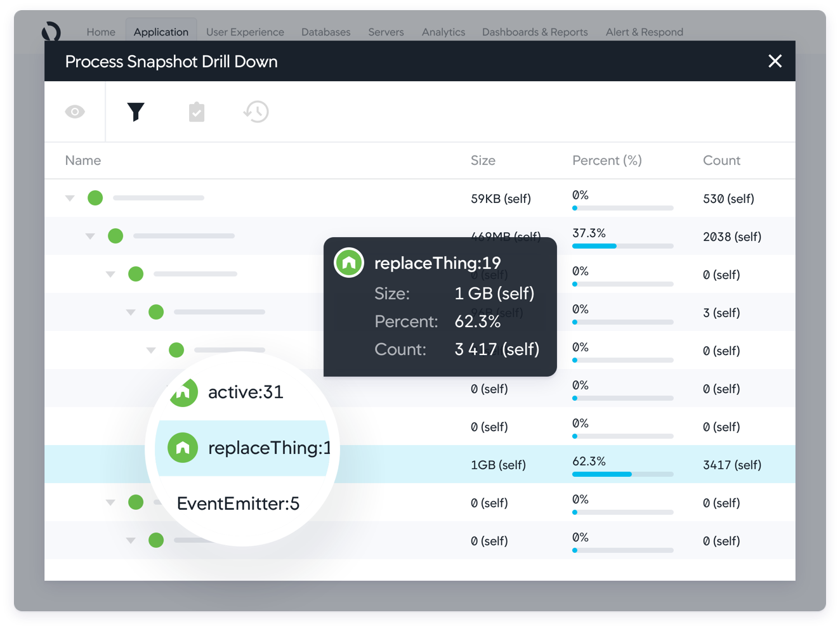Click the 1GB (self) size cell
This screenshot has height=629, width=840.
pyautogui.click(x=498, y=465)
